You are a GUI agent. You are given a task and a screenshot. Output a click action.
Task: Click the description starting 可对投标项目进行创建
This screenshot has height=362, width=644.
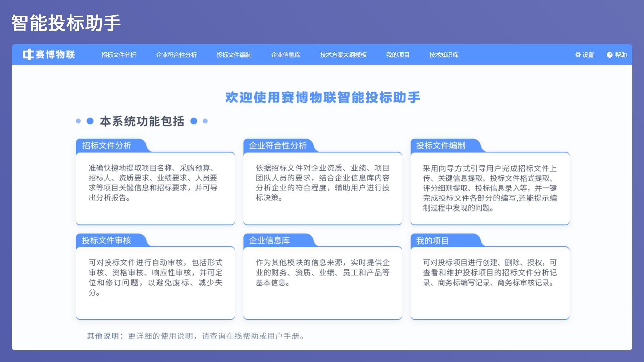point(490,273)
